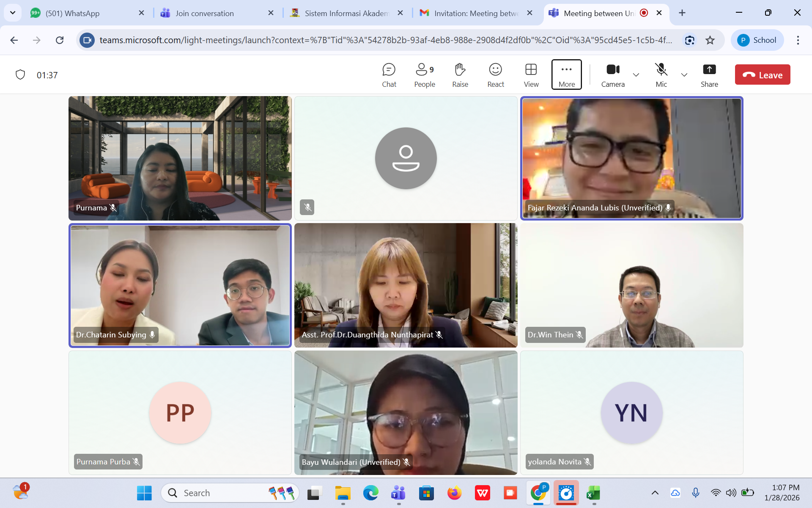The width and height of the screenshot is (812, 508).
Task: Expand the Camera options chevron
Action: point(636,75)
